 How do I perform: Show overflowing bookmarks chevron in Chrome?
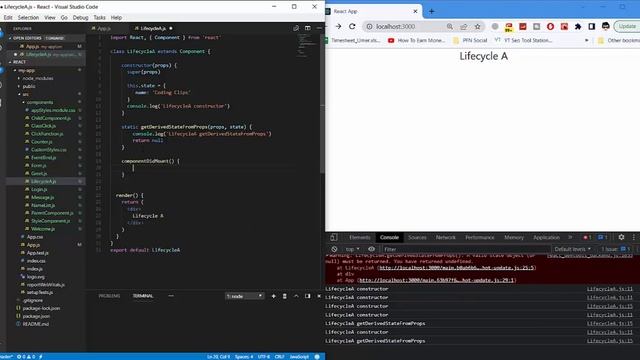point(587,40)
